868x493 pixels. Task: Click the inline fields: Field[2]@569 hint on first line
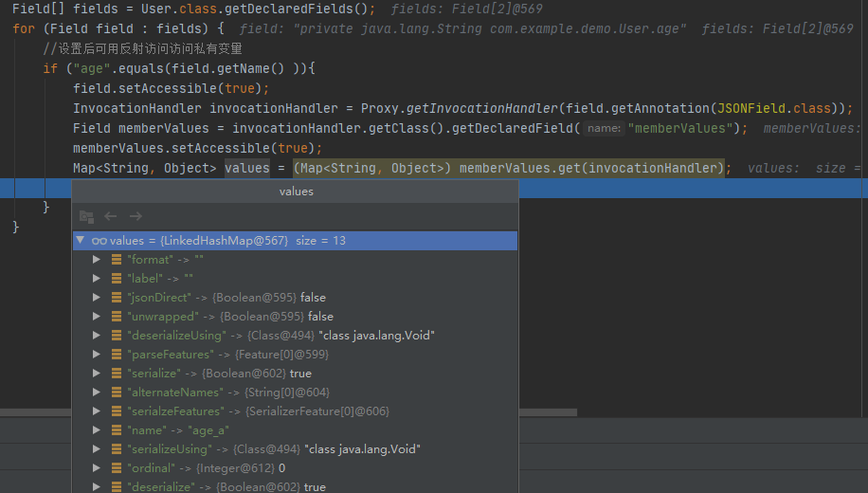point(466,9)
